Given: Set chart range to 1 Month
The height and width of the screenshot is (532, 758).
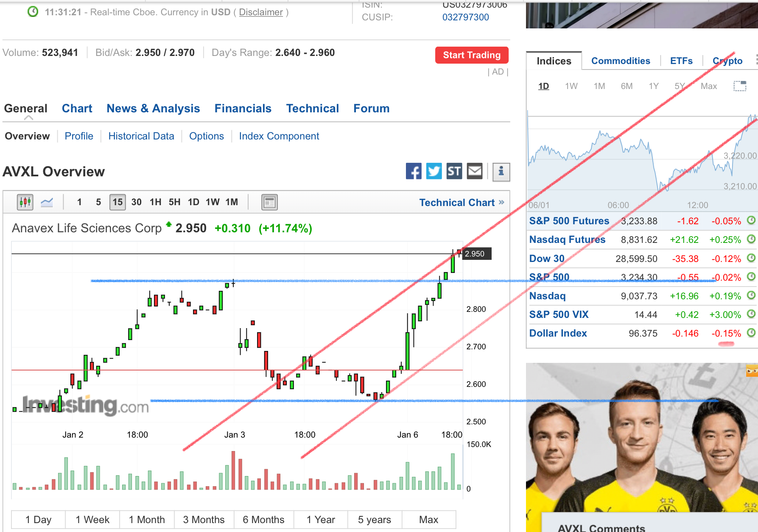Looking at the screenshot, I should (147, 519).
